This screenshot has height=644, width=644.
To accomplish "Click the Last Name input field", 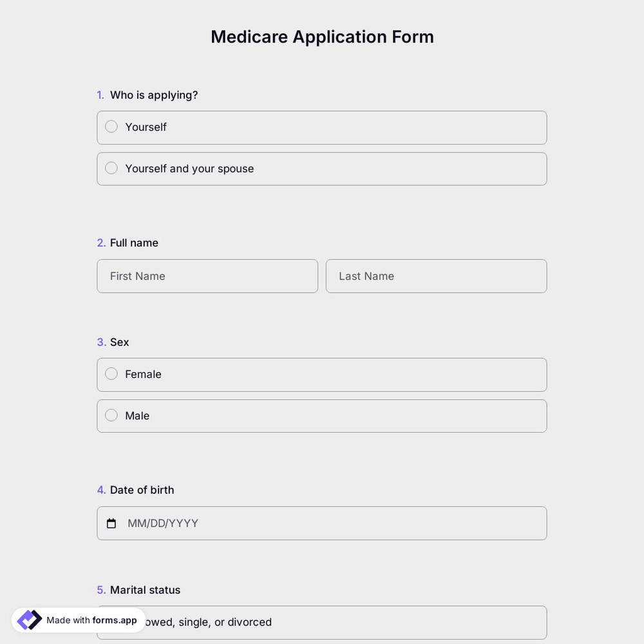I will (436, 276).
